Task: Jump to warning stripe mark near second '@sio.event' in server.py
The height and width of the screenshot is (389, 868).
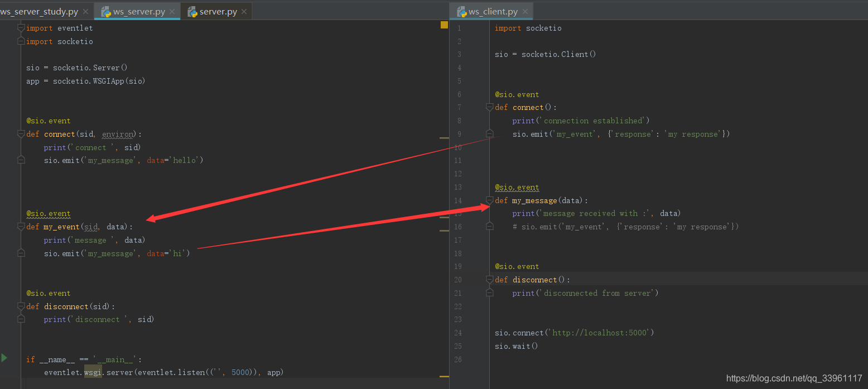Action: pos(444,217)
